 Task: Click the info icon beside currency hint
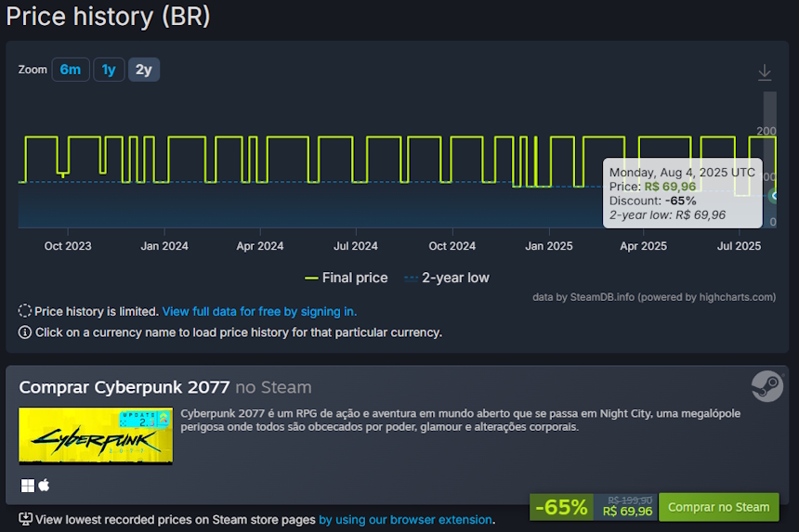25,332
